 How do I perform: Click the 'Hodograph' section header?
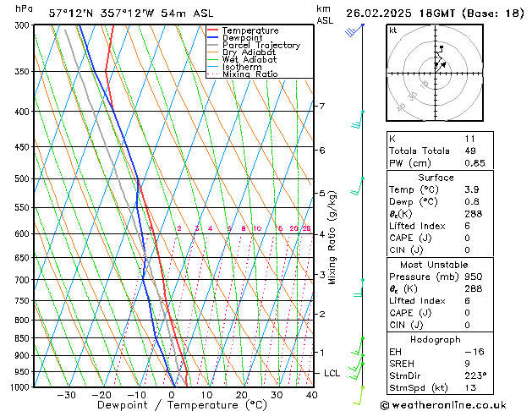436,340
